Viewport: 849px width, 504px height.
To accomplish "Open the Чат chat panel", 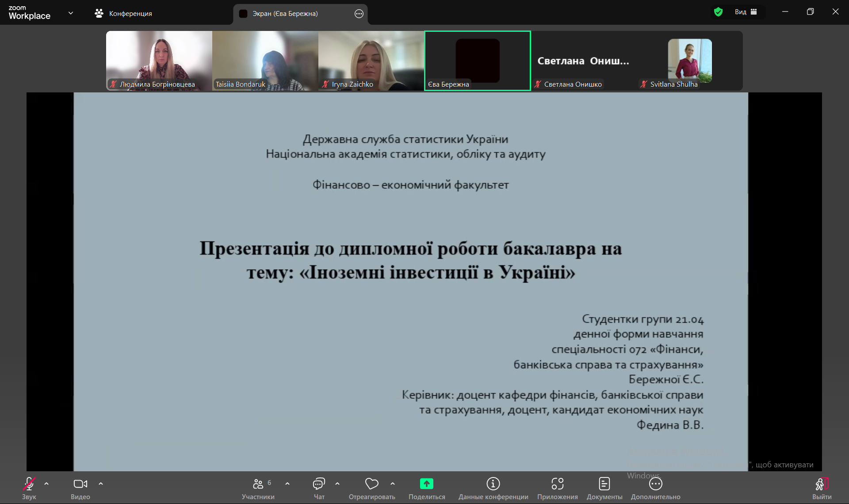I will pyautogui.click(x=319, y=485).
